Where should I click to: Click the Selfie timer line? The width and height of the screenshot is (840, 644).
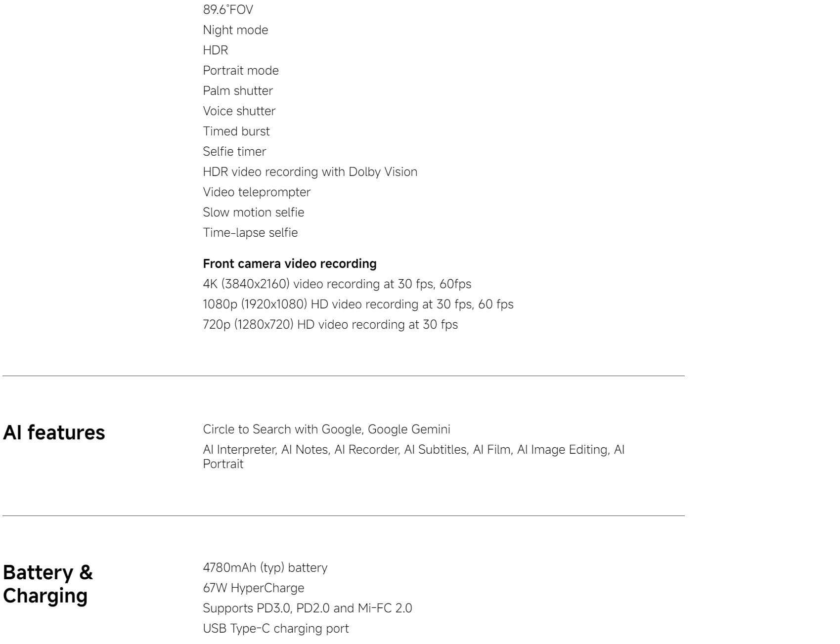pyautogui.click(x=234, y=152)
